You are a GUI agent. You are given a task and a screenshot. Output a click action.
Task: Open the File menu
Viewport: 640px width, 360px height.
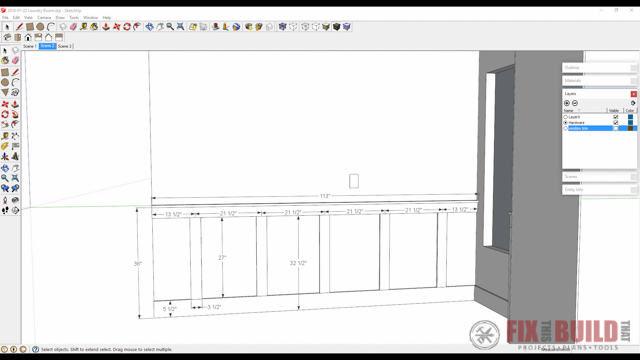point(5,18)
